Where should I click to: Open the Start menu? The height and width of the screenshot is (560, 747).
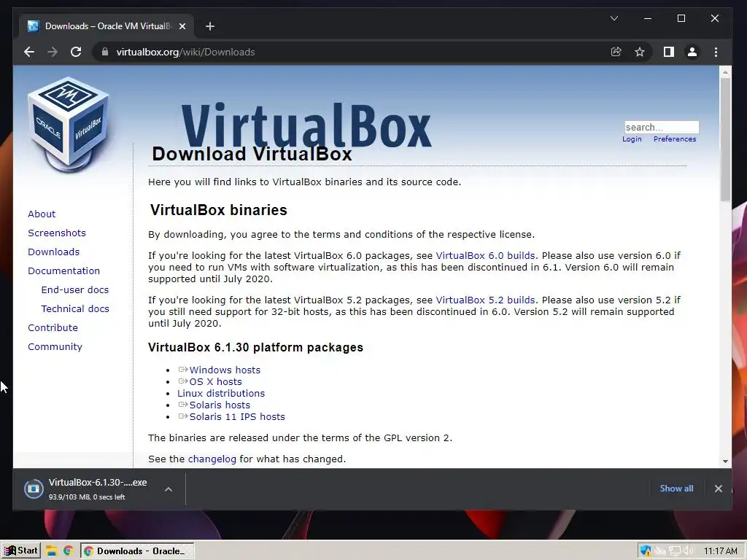20,551
